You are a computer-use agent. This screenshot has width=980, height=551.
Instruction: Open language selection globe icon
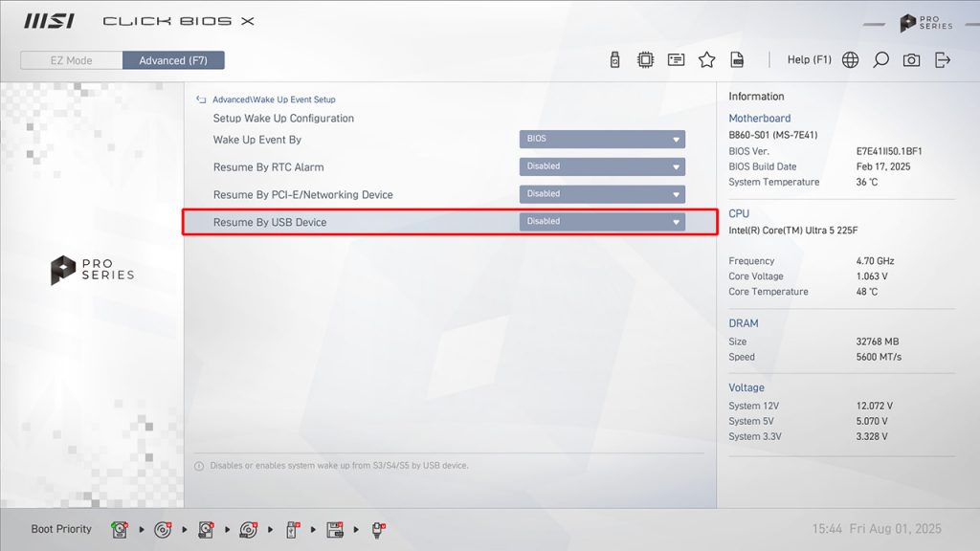click(850, 60)
